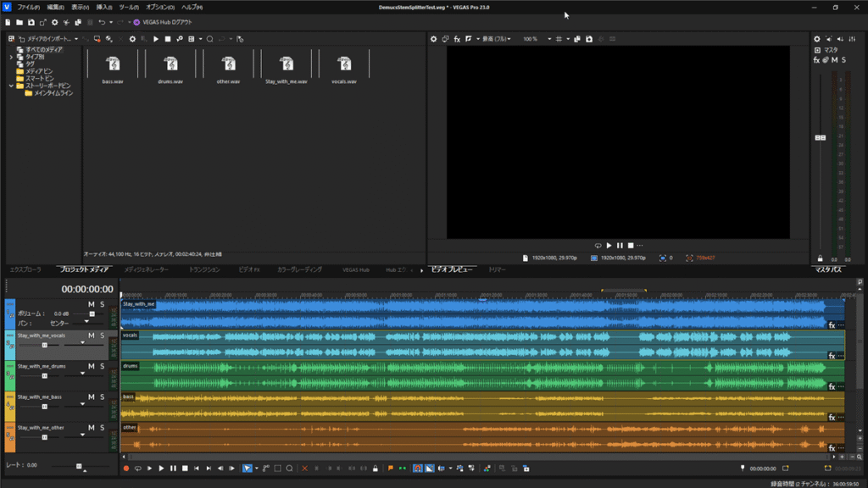Click the red delete X in timeline toolbar
Screen dimensions: 868x488
[304, 469]
